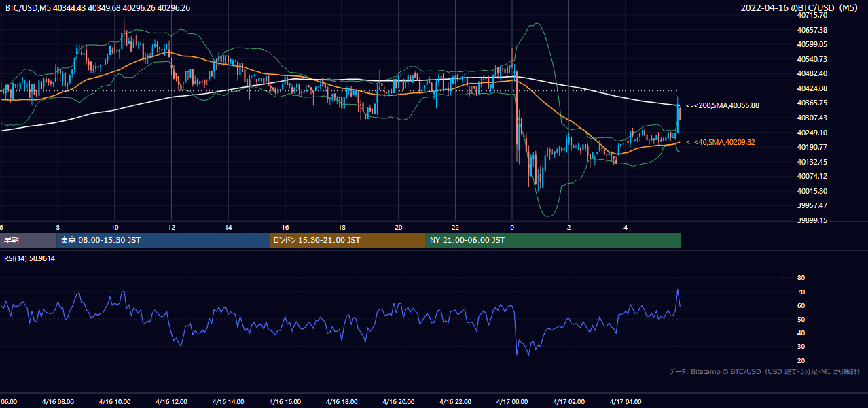Click the 4/17 02:00 time axis label
This screenshot has height=408, width=868.
pyautogui.click(x=569, y=401)
